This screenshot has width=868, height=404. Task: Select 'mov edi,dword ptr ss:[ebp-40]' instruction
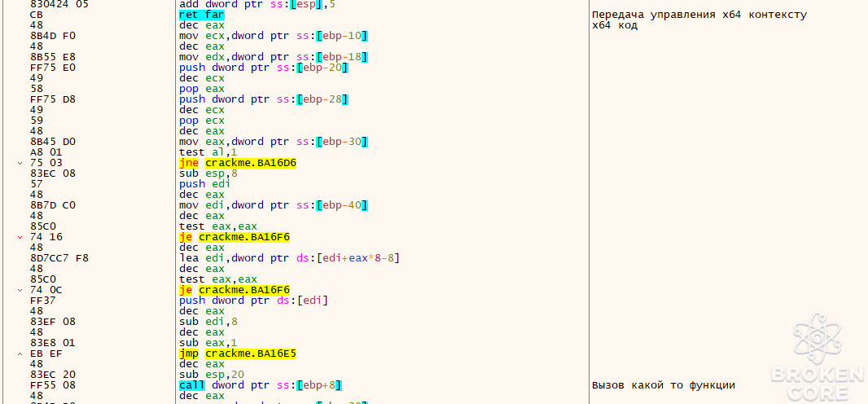pyautogui.click(x=274, y=205)
